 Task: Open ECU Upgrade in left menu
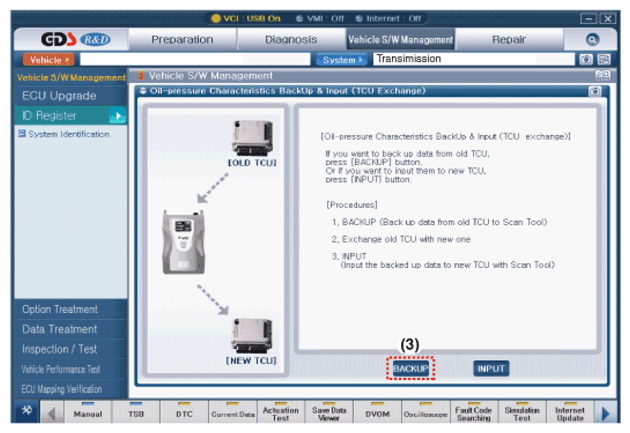pyautogui.click(x=60, y=96)
